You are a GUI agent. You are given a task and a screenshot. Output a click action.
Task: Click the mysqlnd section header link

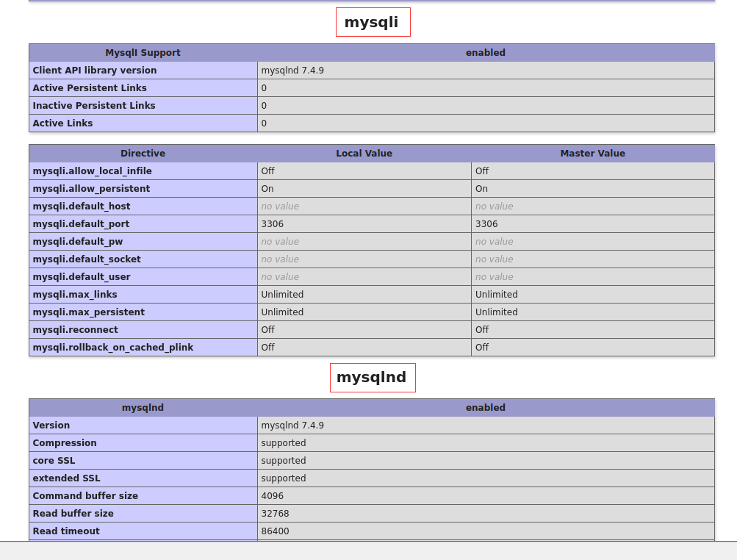coord(373,377)
